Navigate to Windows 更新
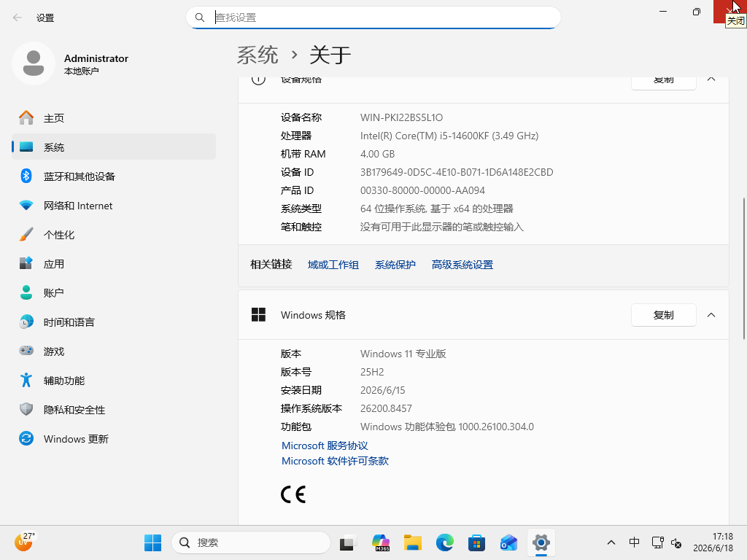747x560 pixels. 114,438
